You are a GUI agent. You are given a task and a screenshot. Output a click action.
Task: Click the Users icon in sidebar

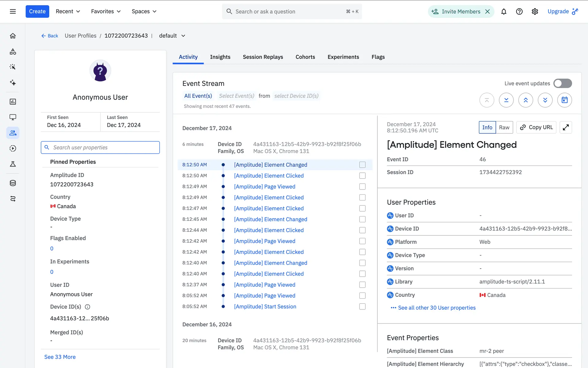pos(13,133)
